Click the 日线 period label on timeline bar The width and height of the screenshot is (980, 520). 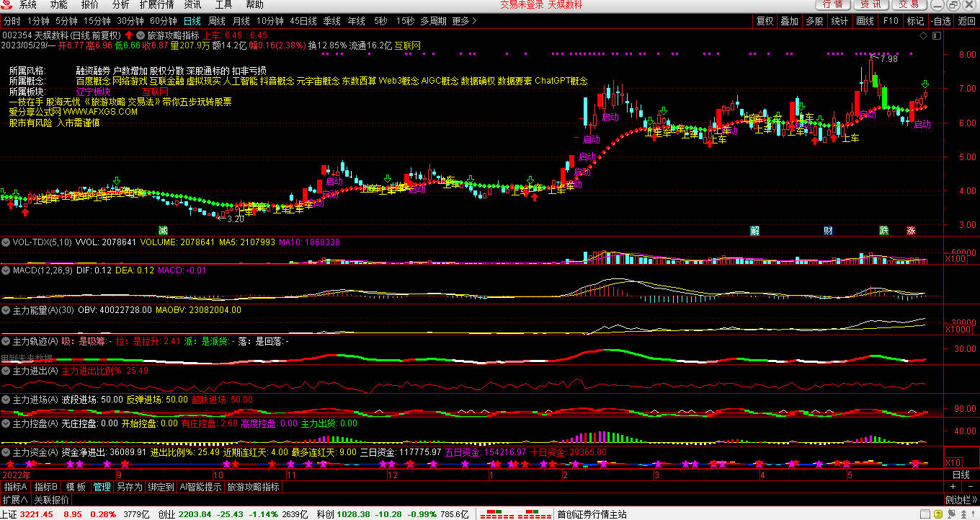[x=961, y=475]
